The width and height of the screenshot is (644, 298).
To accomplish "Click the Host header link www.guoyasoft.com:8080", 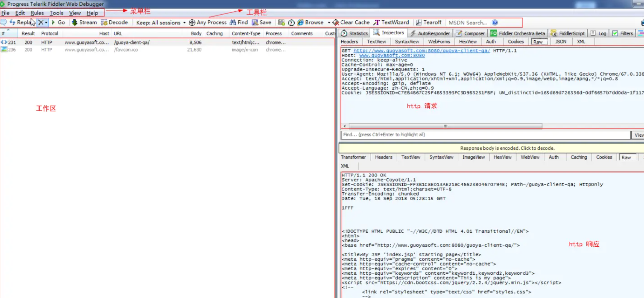I will (392, 55).
